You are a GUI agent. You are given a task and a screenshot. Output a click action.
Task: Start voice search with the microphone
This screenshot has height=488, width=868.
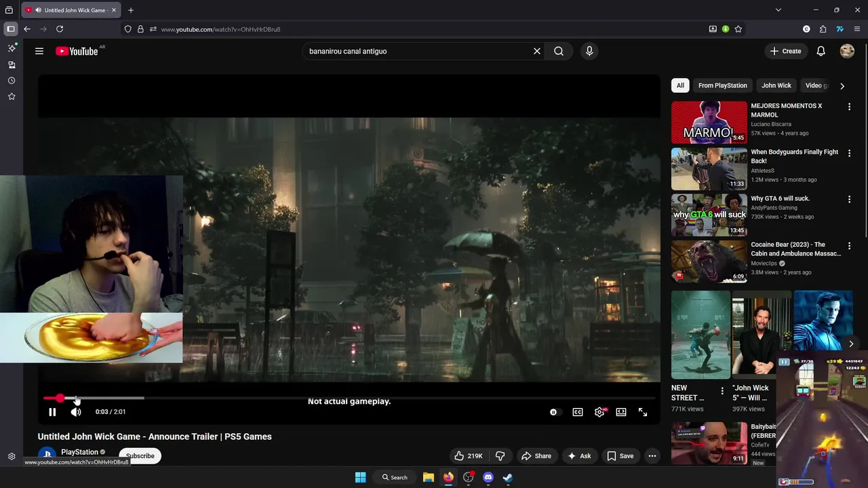coord(589,51)
